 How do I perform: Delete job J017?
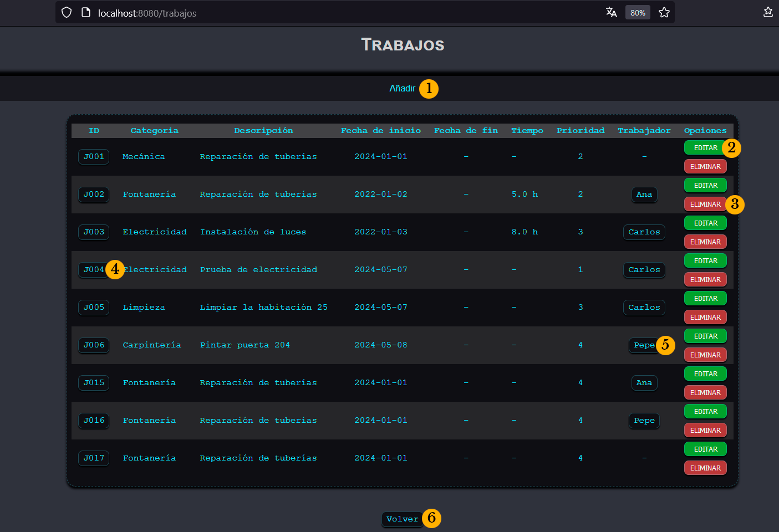[705, 468]
